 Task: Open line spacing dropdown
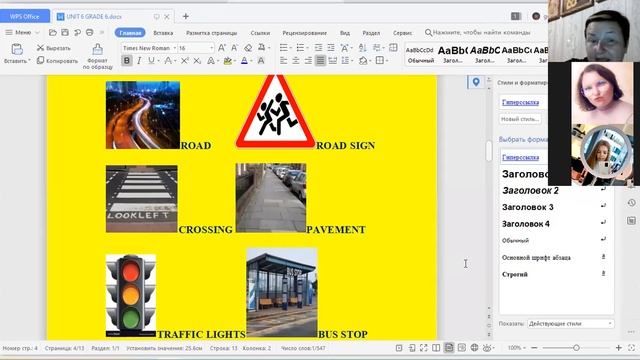[352, 61]
